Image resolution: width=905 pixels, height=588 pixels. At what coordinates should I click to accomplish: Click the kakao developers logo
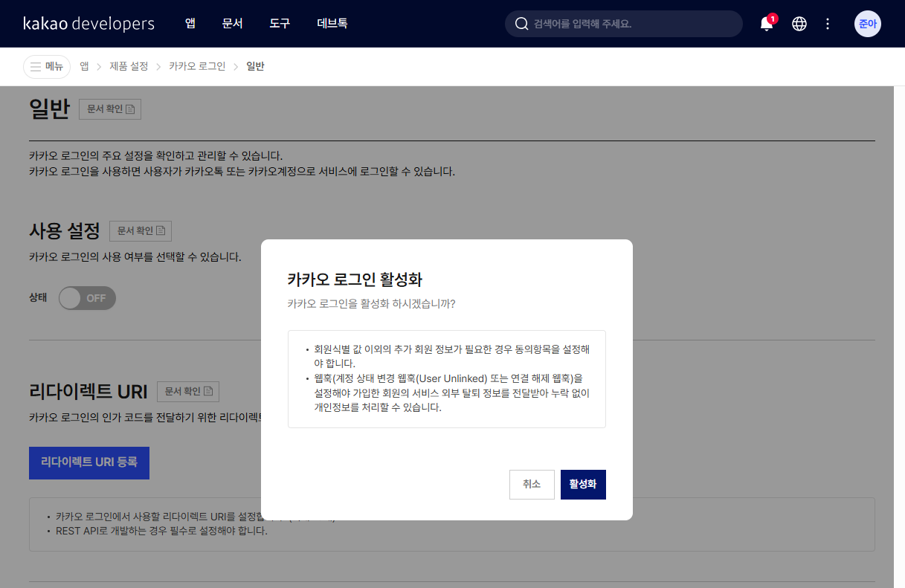[x=88, y=24]
